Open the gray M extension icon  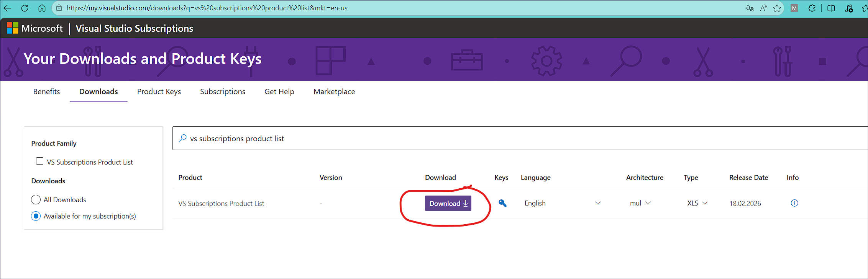click(x=794, y=8)
